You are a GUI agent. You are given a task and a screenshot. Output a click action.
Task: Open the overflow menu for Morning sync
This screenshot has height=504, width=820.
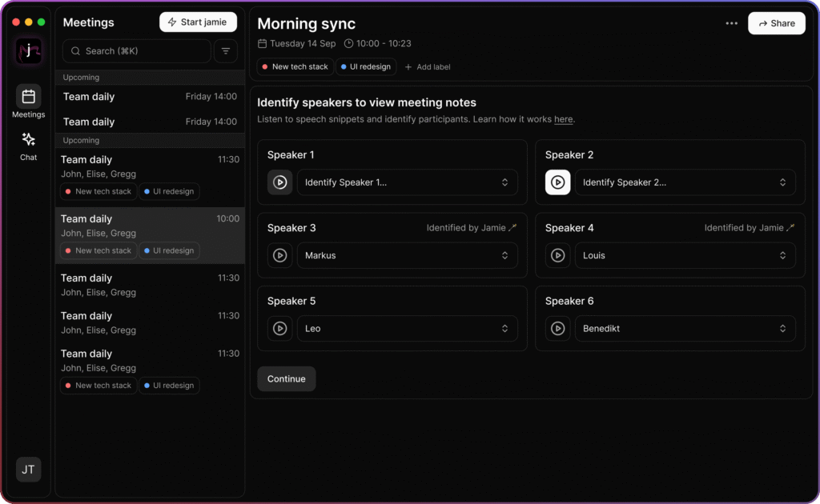coord(731,23)
